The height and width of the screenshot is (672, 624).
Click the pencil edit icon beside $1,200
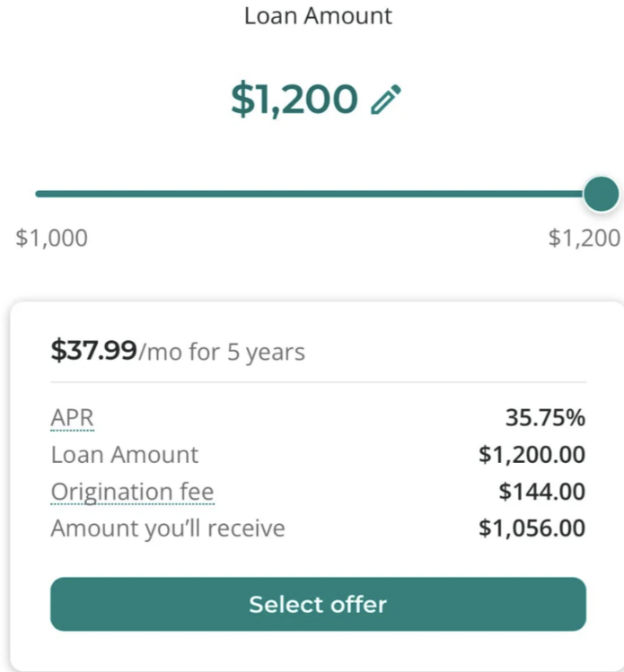pyautogui.click(x=387, y=100)
